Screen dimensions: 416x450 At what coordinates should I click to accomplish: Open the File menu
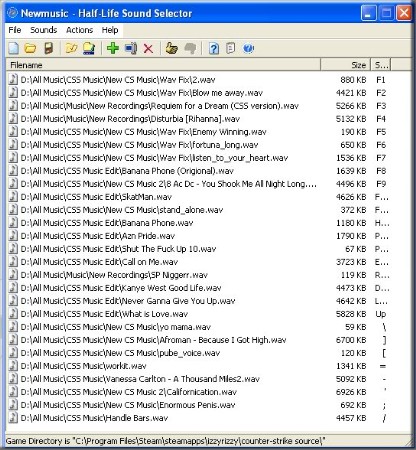click(x=15, y=30)
